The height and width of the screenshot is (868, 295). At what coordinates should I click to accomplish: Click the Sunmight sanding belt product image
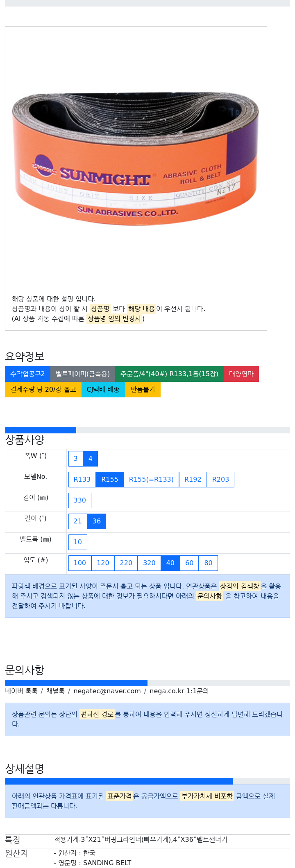coord(136,158)
